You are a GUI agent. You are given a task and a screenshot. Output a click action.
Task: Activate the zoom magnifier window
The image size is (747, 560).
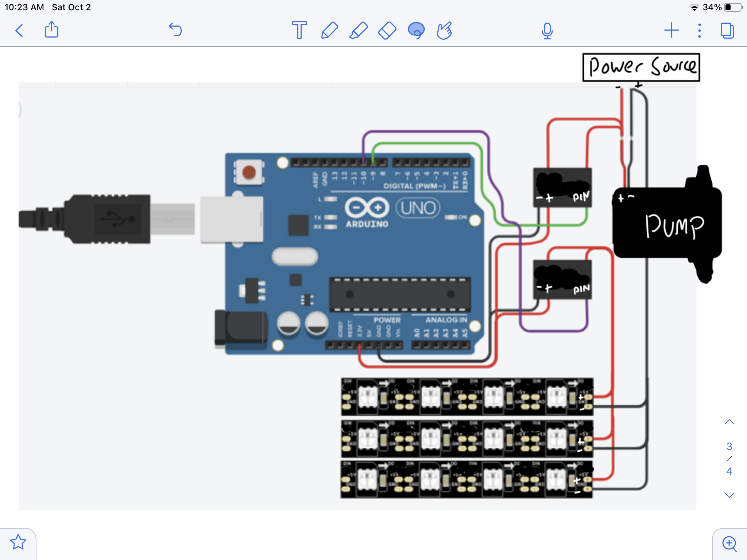point(729,544)
